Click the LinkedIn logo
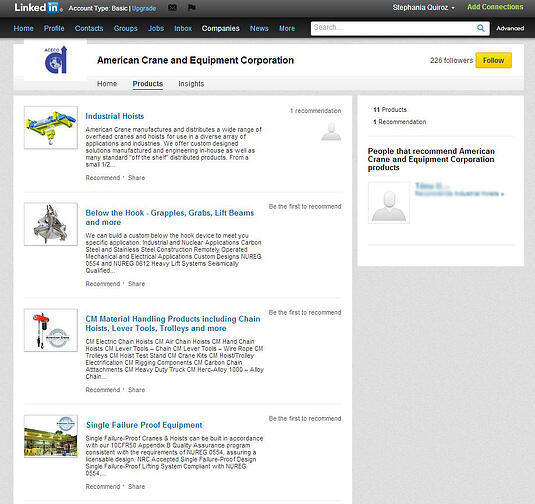The image size is (535, 504). [x=38, y=8]
